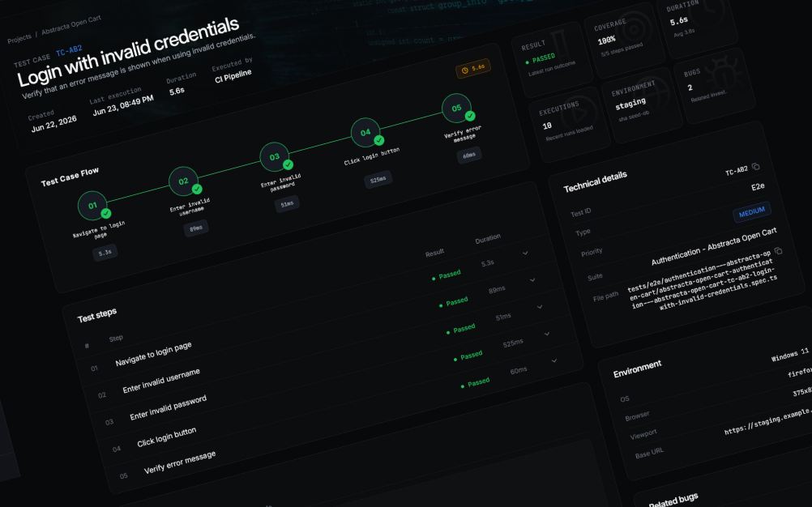Click the Result column header in Test steps
Image resolution: width=812 pixels, height=507 pixels.
[x=434, y=253]
